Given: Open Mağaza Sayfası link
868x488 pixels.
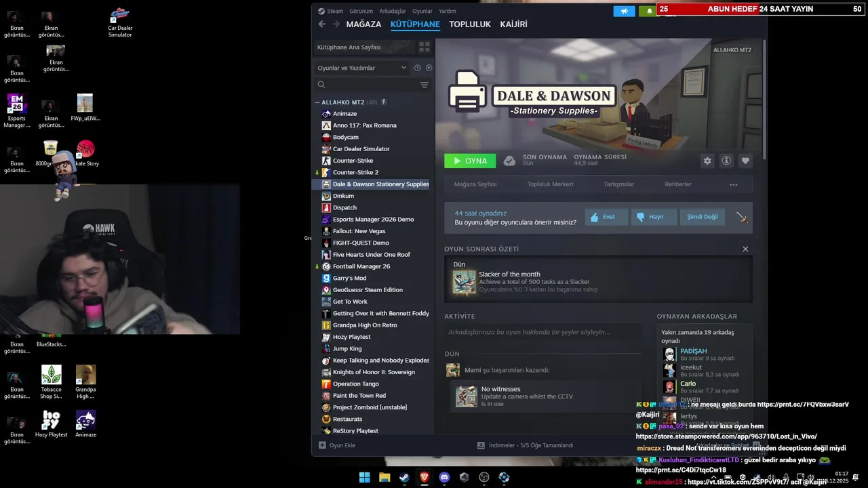Looking at the screenshot, I should coord(475,184).
